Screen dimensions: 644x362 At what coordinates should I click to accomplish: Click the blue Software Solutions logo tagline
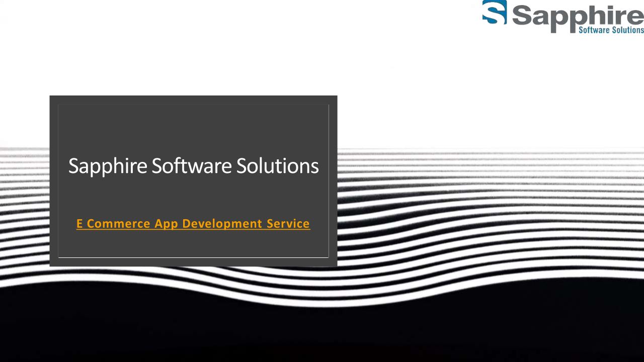click(611, 30)
